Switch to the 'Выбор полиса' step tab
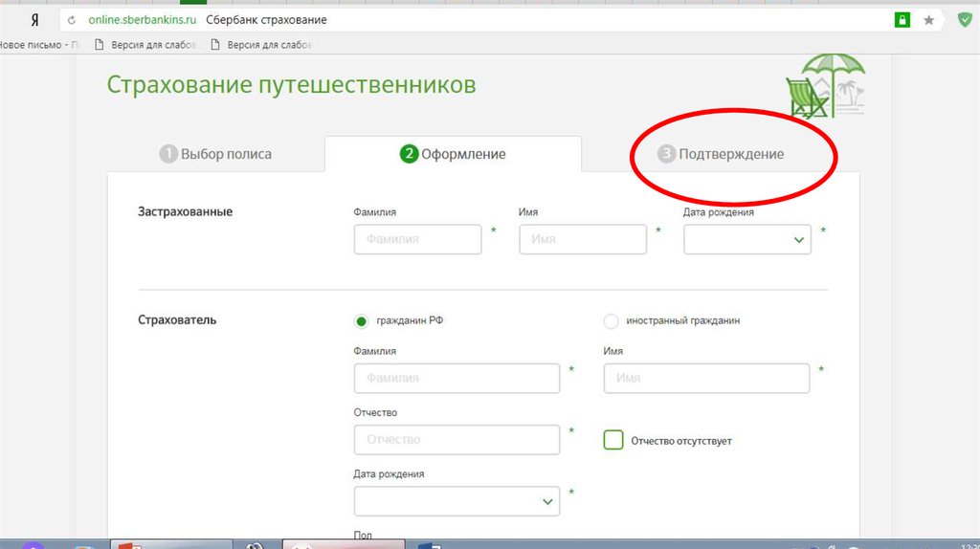Image resolution: width=980 pixels, height=549 pixels. click(216, 154)
